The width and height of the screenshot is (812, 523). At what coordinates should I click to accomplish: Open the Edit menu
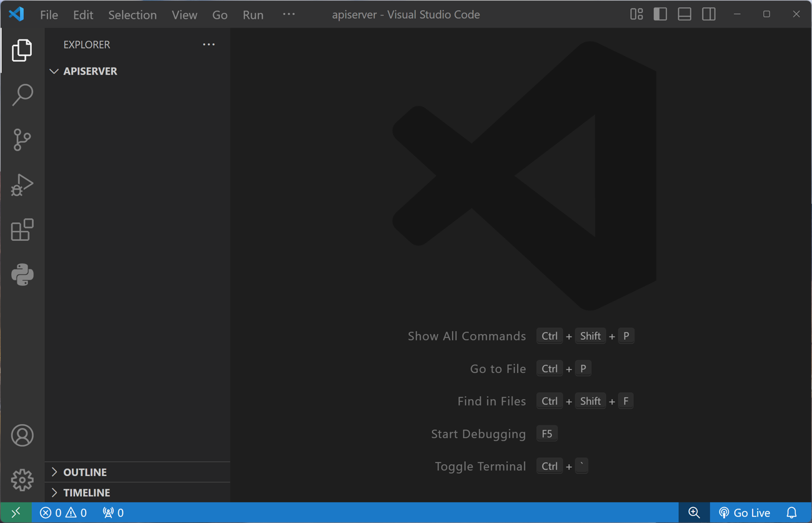[83, 14]
